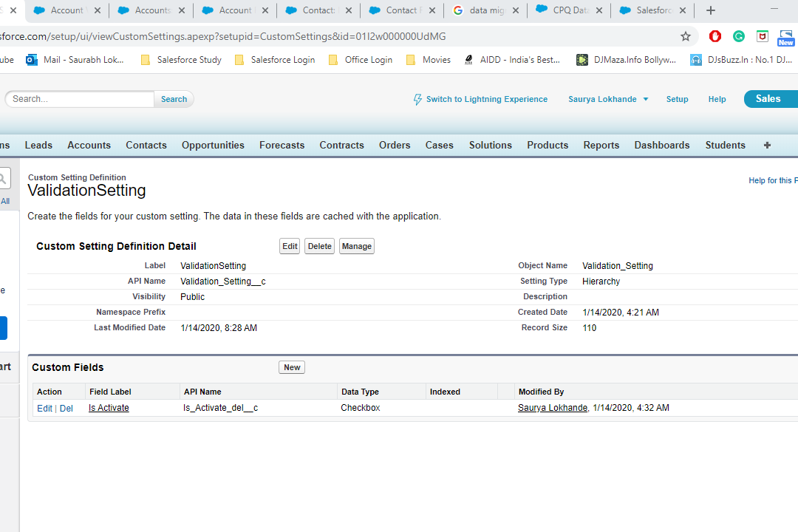
Task: Click the Lightning bolt icon
Action: tap(417, 99)
